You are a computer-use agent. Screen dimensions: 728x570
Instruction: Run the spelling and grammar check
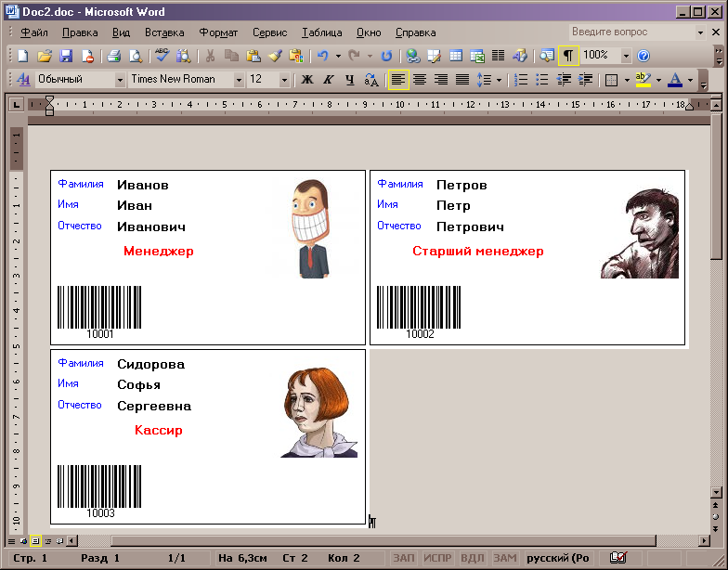162,56
